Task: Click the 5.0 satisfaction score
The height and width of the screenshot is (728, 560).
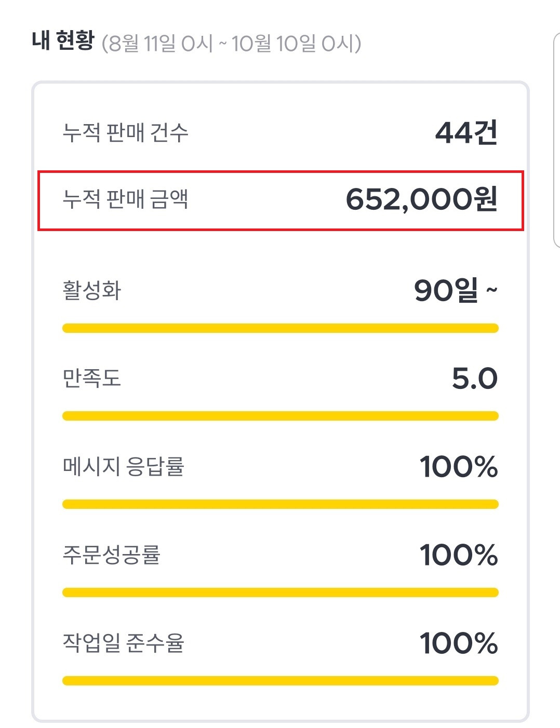Action: pos(474,378)
